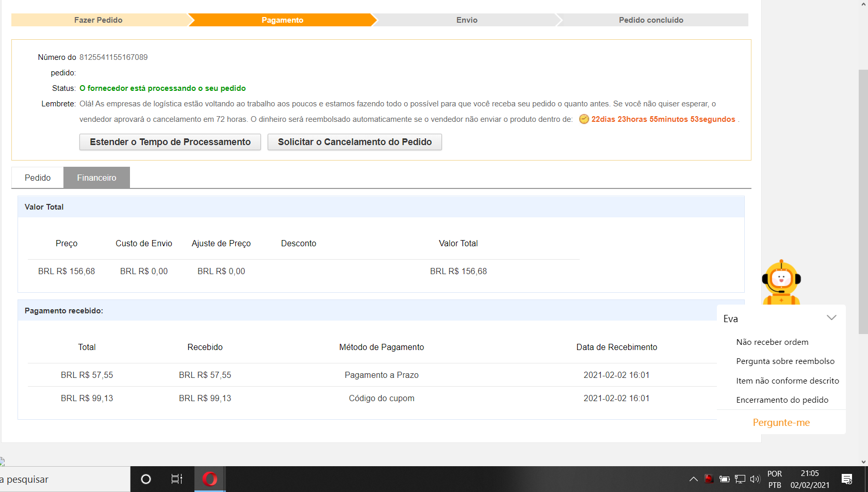Click the Envio progress step

coord(467,20)
